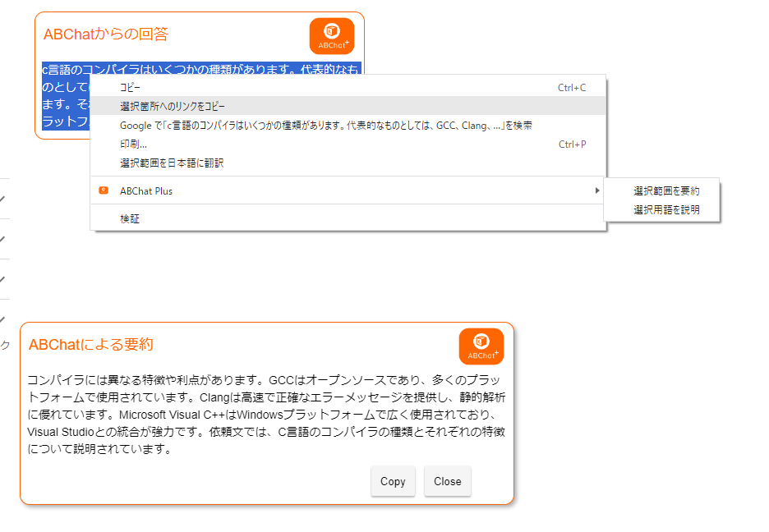Viewport: 769px width, 532px height.
Task: Click ABChat+ logo in the answer card
Action: pos(331,36)
